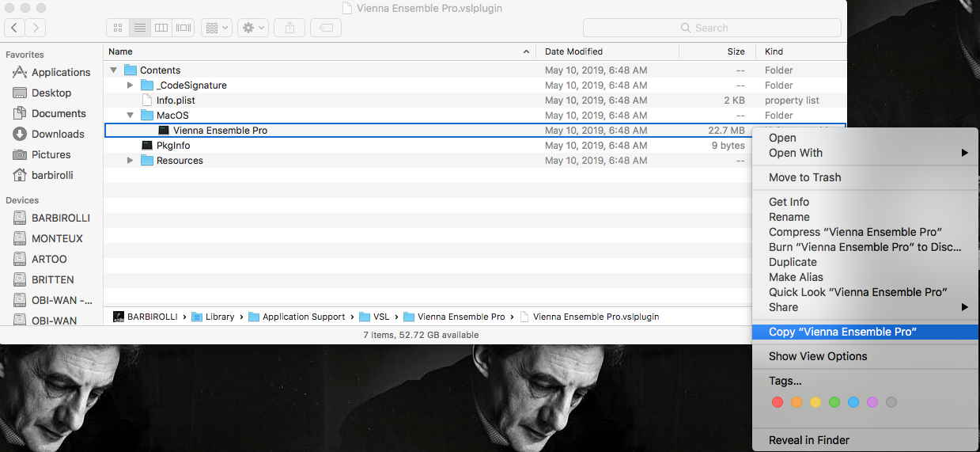The height and width of the screenshot is (452, 980).
Task: Sort by Date Modified column header
Action: [x=607, y=51]
